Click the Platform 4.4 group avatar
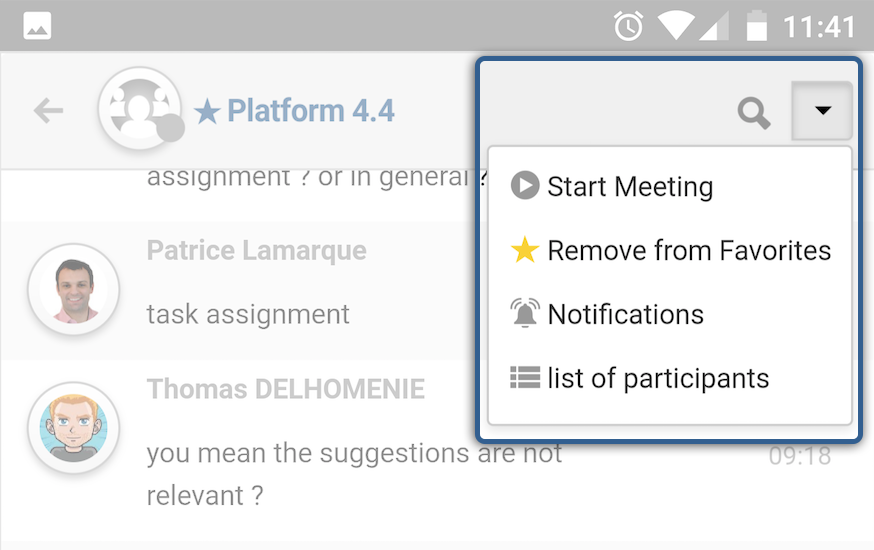The image size is (874, 550). [x=140, y=109]
